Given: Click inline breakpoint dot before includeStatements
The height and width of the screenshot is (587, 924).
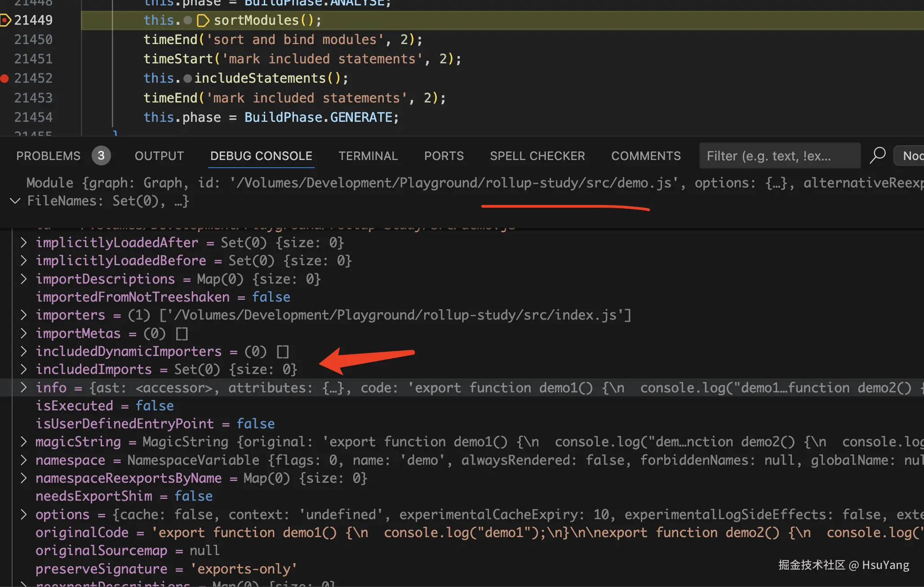Looking at the screenshot, I should (x=188, y=79).
